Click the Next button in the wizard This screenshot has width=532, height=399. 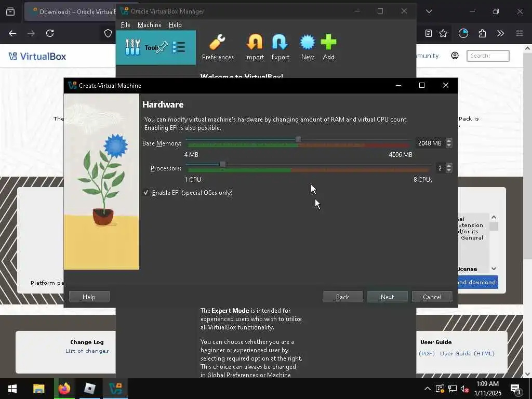click(387, 297)
